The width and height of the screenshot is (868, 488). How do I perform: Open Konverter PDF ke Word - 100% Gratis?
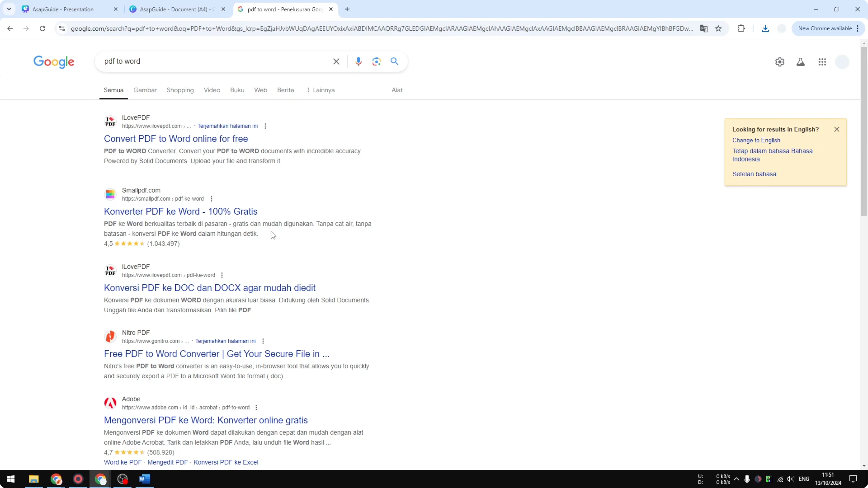tap(180, 211)
